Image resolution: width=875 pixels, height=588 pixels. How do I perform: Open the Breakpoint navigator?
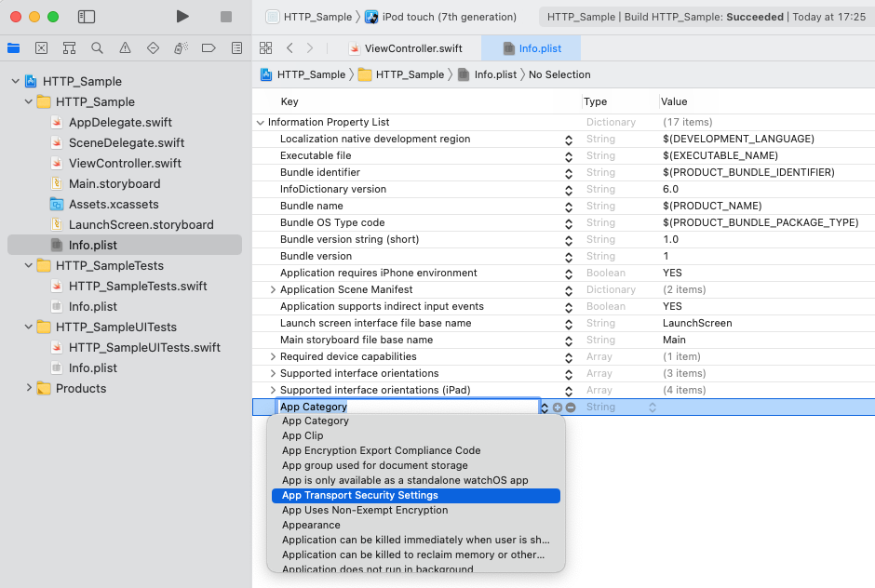tap(209, 48)
